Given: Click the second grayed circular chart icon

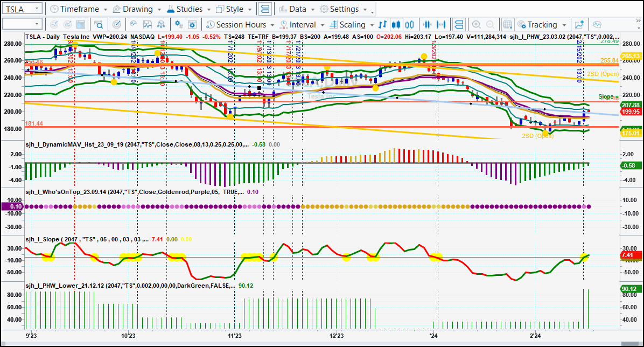Looking at the screenshot, I should pos(67,25).
